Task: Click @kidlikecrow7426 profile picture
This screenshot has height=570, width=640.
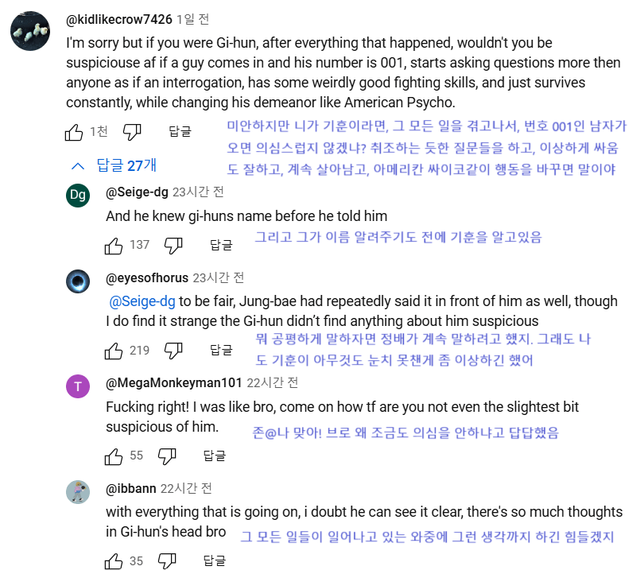Action: coord(31,32)
